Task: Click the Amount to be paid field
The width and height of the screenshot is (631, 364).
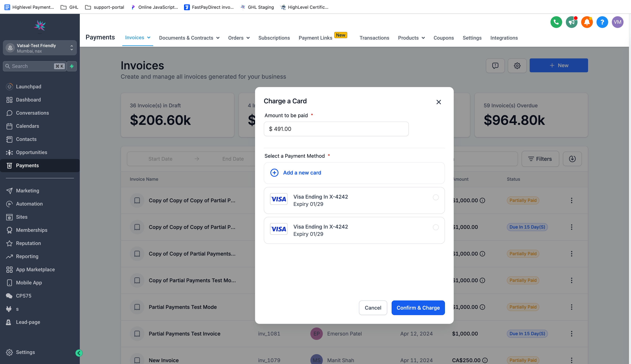Action: 336,129
